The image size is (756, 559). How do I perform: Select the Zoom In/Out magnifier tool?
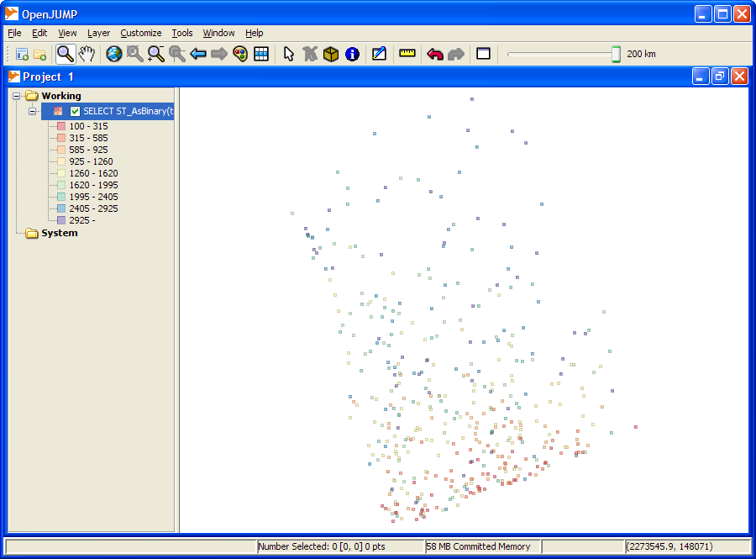(66, 54)
